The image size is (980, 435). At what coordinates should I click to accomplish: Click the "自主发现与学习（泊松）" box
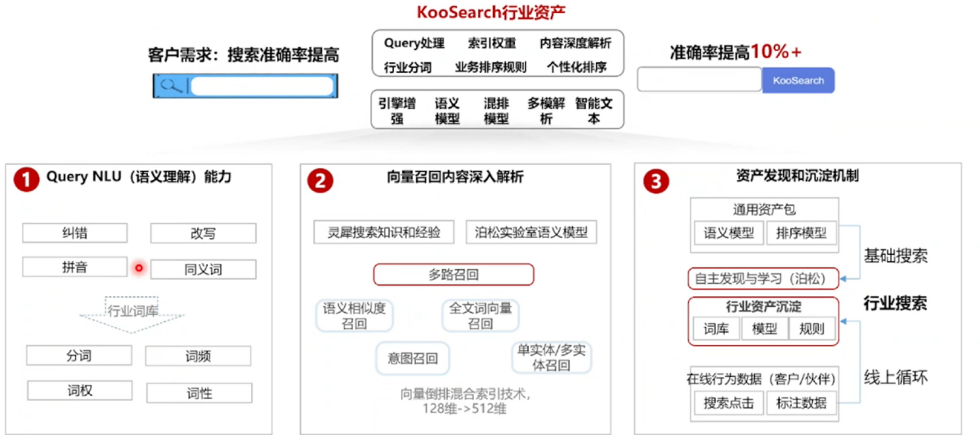tap(764, 279)
